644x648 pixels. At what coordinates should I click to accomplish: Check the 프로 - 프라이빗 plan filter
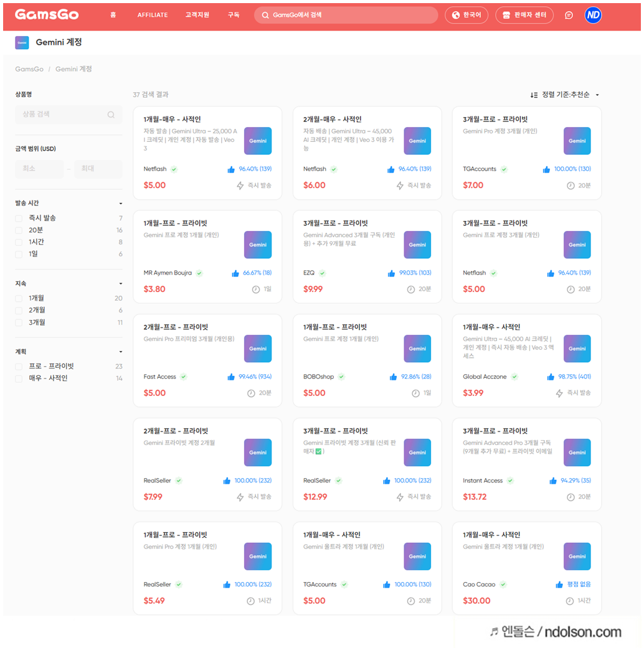coord(19,367)
